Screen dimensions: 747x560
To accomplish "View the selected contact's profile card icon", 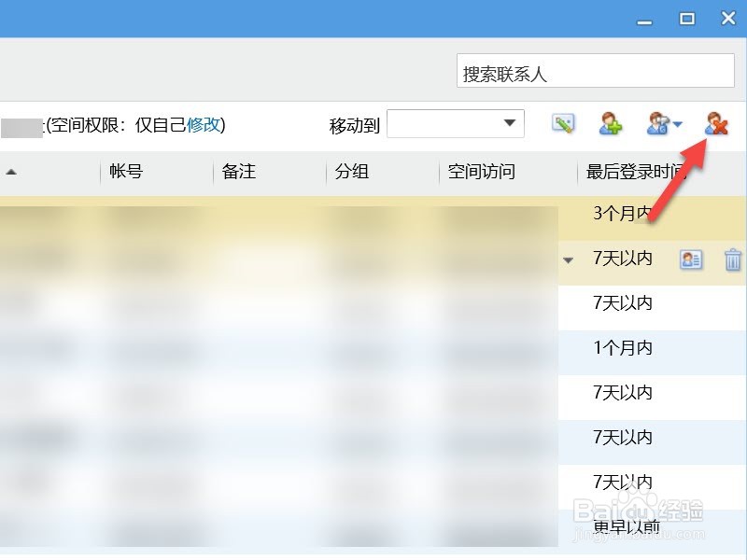I will point(690,259).
